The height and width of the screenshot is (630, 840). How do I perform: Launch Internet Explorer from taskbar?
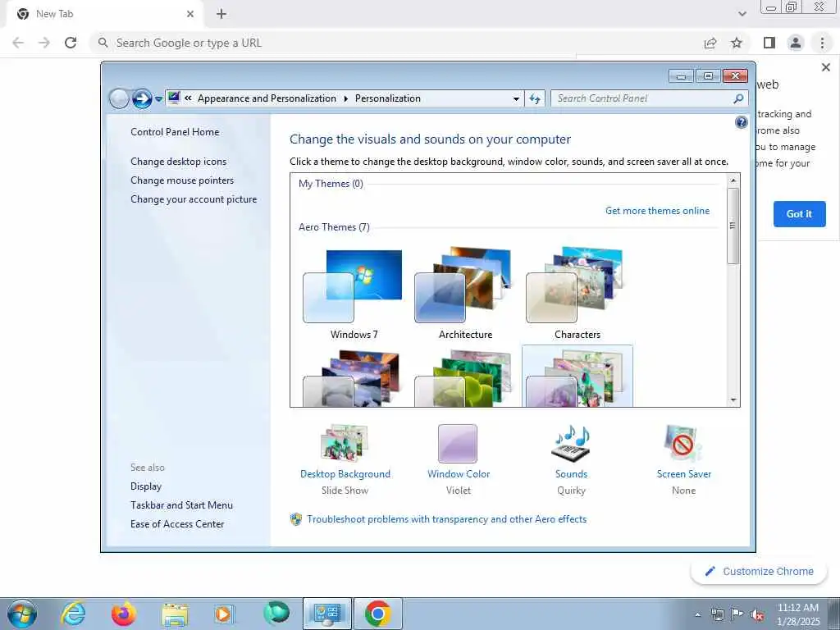point(72,614)
